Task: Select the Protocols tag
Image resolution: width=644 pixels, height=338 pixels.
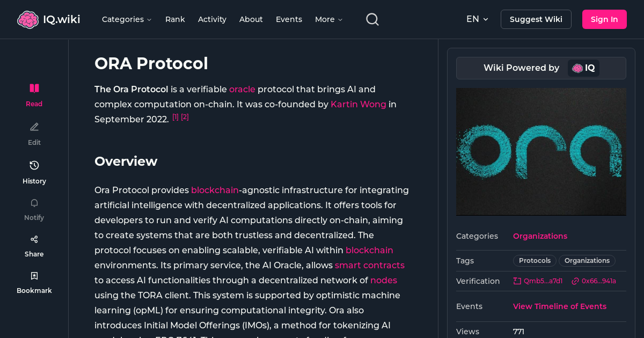Action: click(535, 260)
